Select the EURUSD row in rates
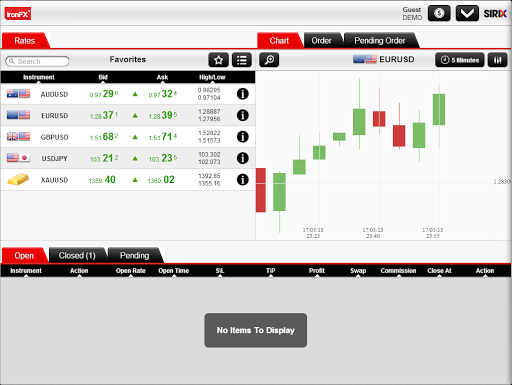The image size is (512, 385). click(x=128, y=115)
